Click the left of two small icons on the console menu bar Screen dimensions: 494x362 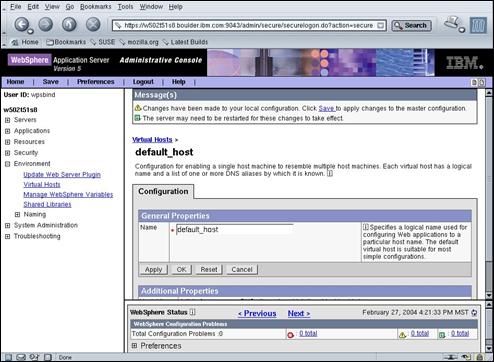click(474, 82)
